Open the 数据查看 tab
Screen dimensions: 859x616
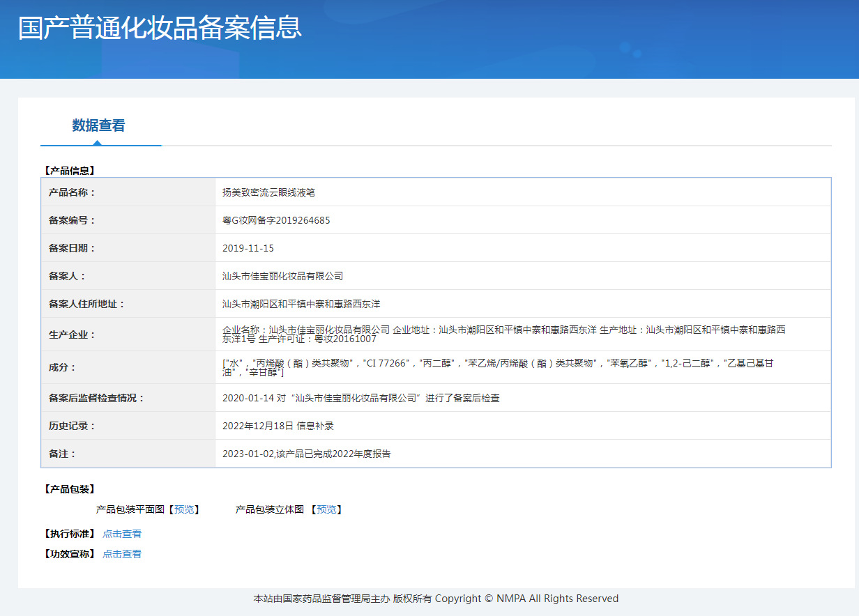click(x=98, y=125)
